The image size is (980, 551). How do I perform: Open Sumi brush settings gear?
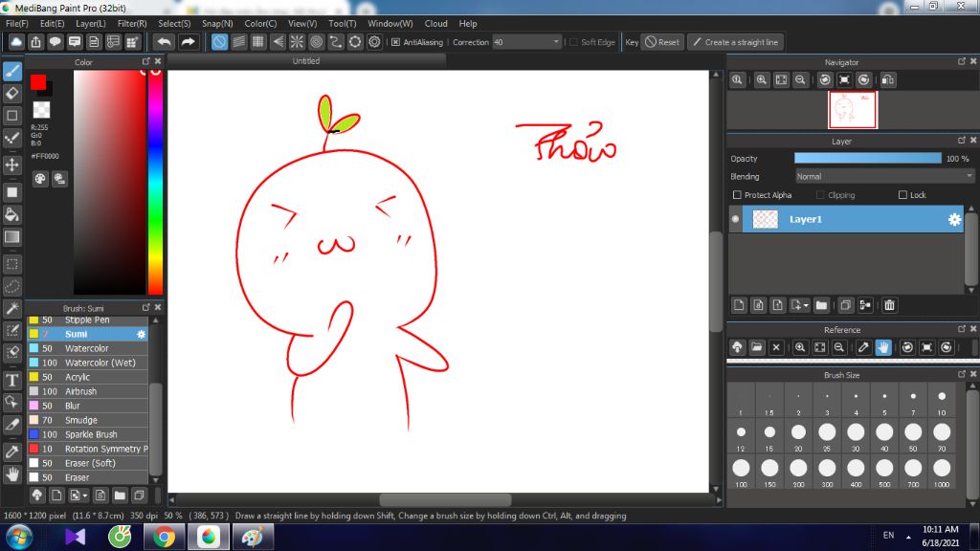(142, 334)
